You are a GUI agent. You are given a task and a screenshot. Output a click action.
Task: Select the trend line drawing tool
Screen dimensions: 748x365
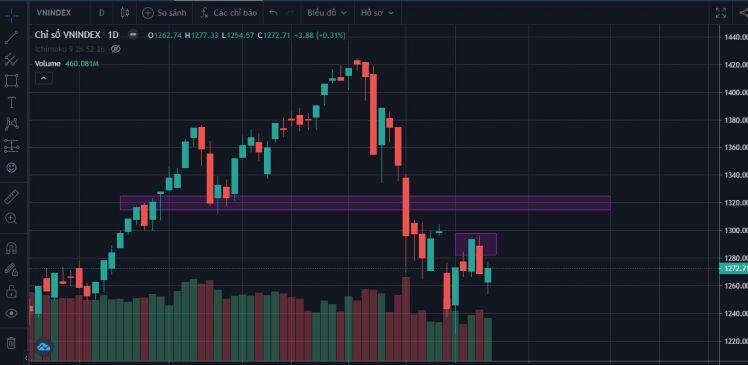[11, 37]
